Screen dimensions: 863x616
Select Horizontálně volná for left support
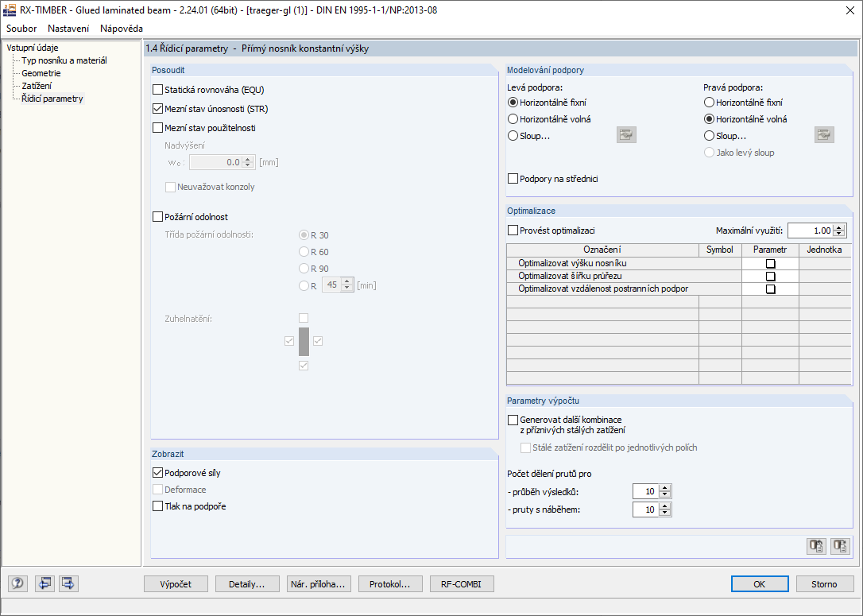pyautogui.click(x=513, y=118)
